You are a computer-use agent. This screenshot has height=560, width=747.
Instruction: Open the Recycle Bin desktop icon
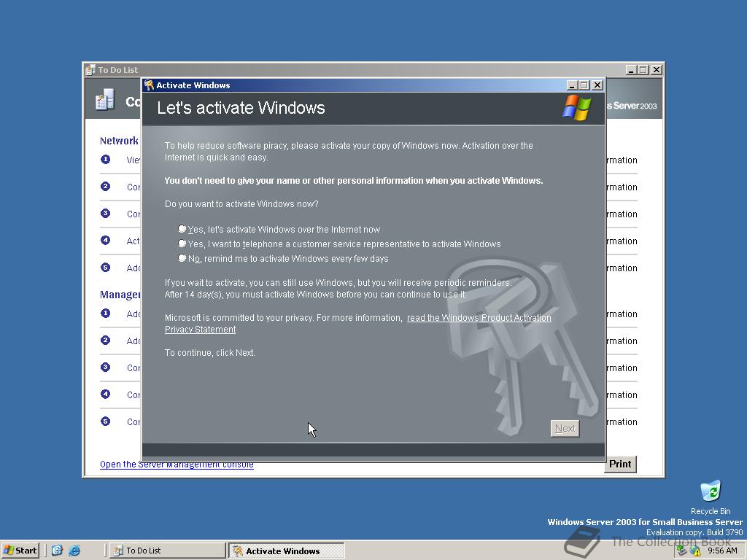[x=711, y=497]
